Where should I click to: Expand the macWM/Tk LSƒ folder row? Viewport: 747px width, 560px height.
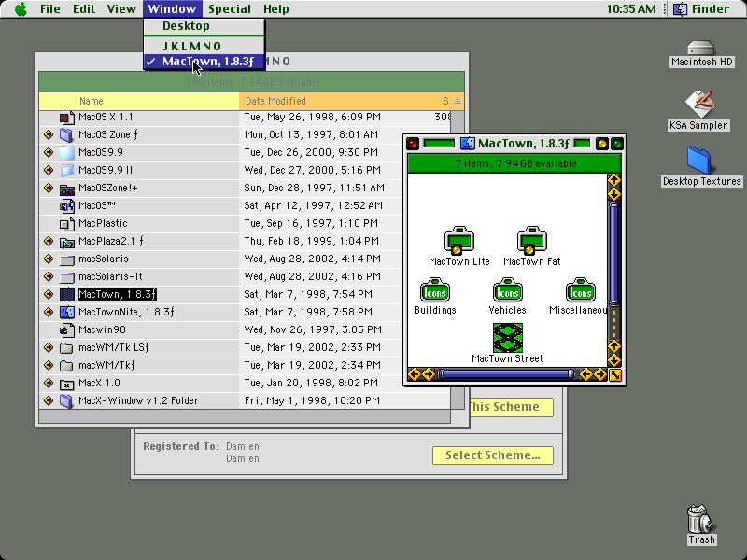pos(49,347)
